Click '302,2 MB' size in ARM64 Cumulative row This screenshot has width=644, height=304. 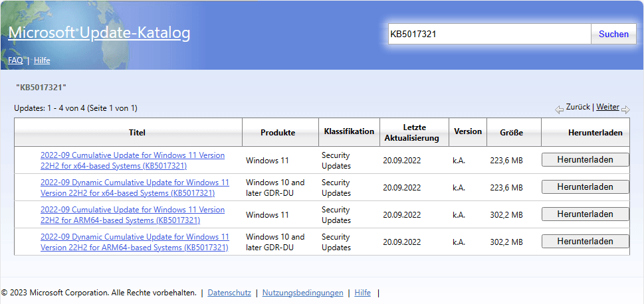point(506,215)
